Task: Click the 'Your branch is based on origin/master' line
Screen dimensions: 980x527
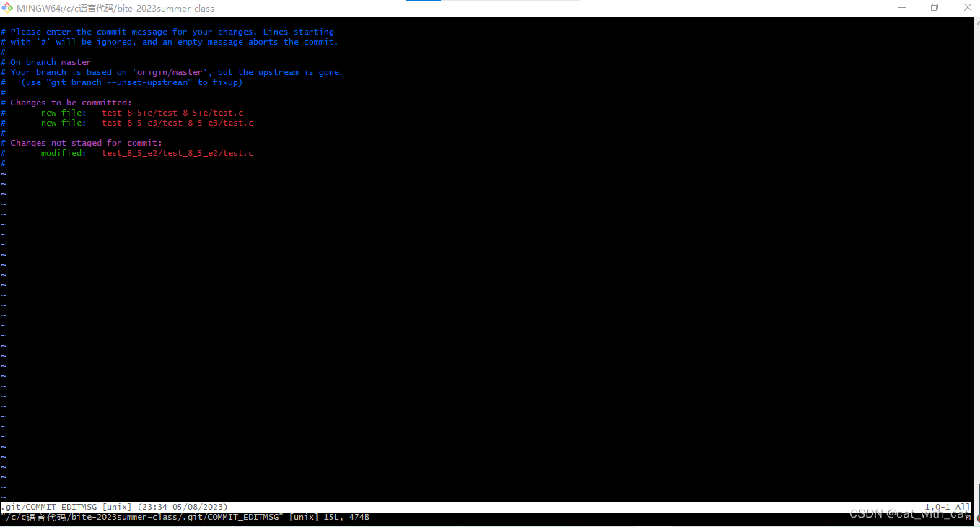Action: point(172,72)
